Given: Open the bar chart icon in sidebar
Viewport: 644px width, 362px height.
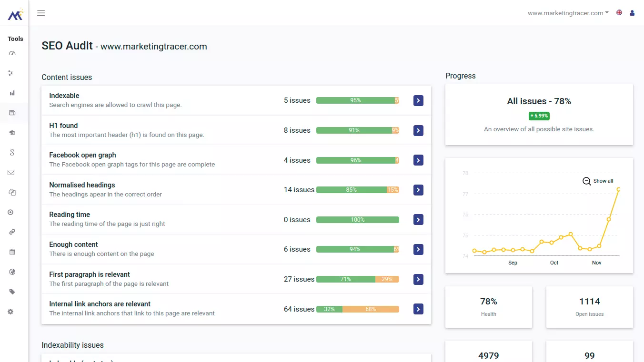Looking at the screenshot, I should [x=12, y=93].
